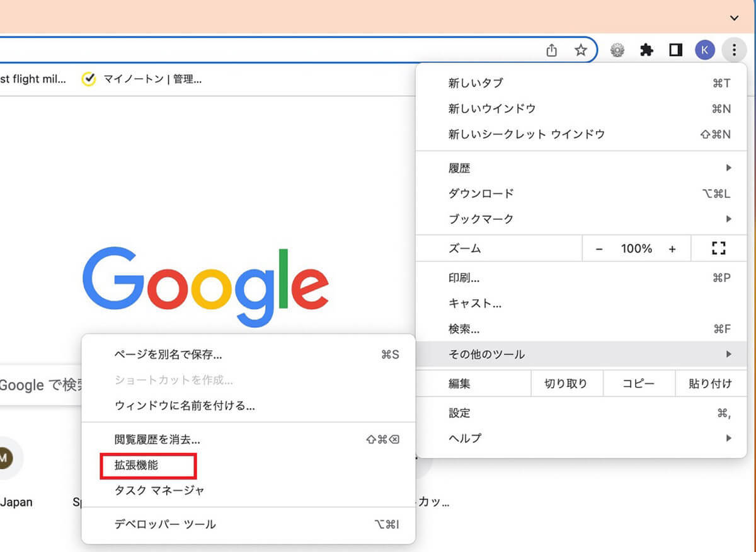Image resolution: width=756 pixels, height=552 pixels.
Task: Click the コピー edit button
Action: pos(638,383)
